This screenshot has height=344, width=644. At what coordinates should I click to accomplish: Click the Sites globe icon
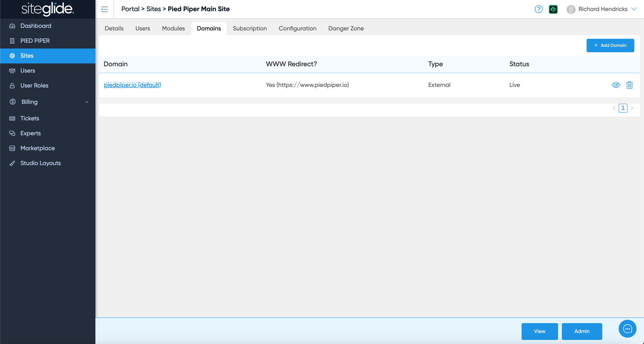12,56
